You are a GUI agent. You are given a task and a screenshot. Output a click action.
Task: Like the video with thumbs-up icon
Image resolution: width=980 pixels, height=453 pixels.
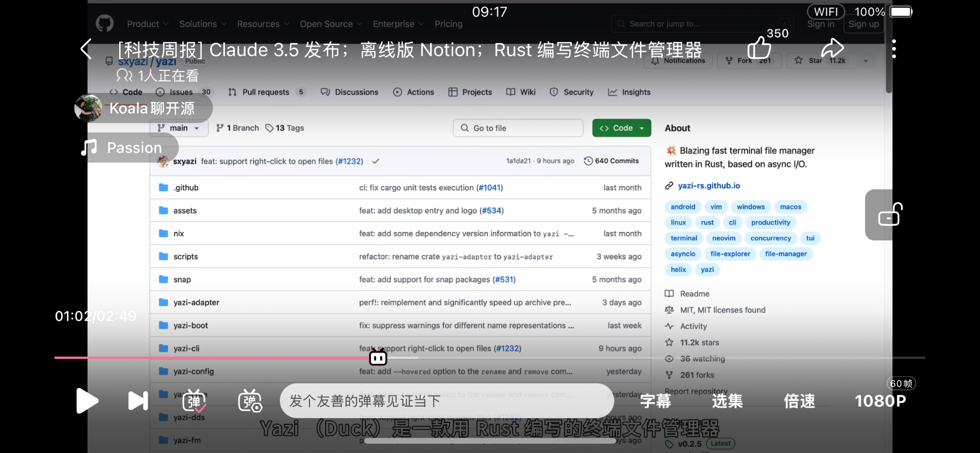click(759, 48)
